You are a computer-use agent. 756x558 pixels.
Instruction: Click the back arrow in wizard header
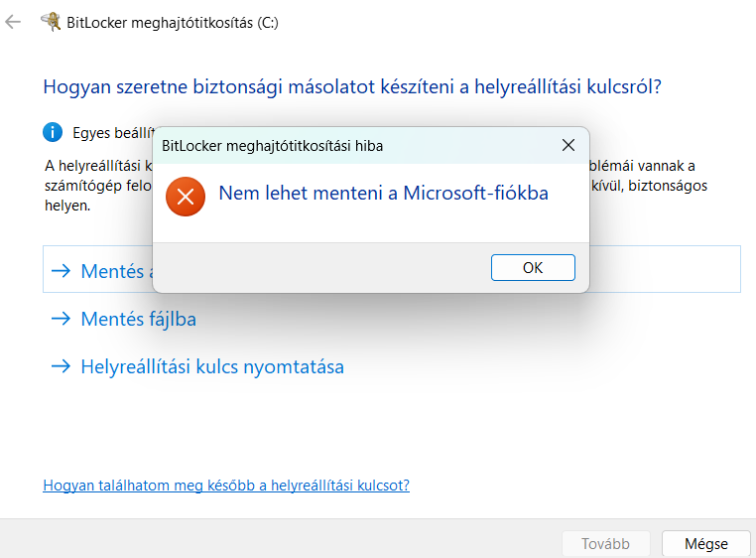point(13,22)
